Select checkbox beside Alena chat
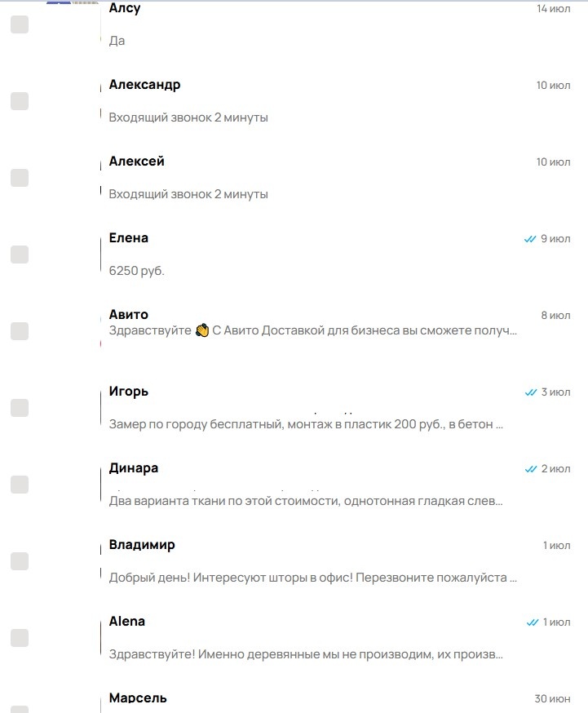The image size is (588, 713). pos(20,638)
